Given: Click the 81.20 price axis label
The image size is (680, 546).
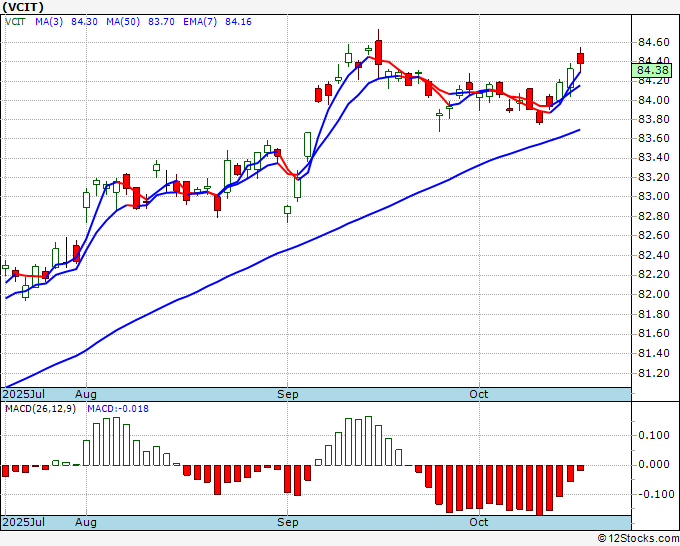Looking at the screenshot, I should [x=654, y=373].
